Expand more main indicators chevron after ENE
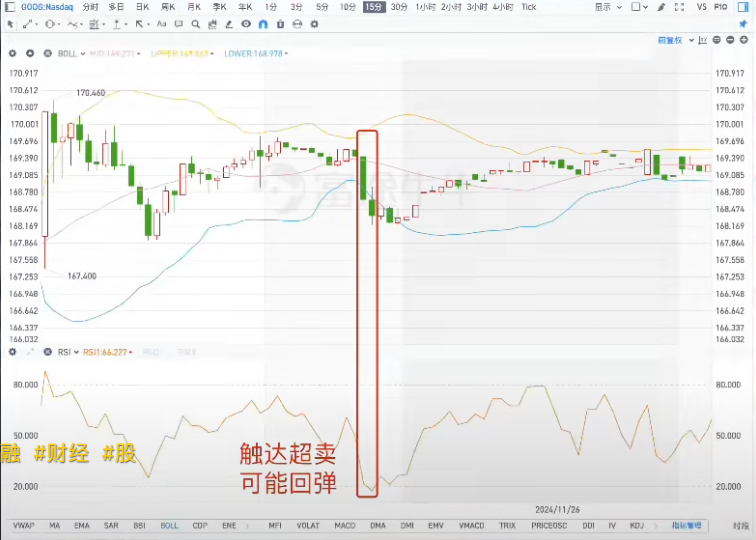The height and width of the screenshot is (540, 756). (247, 526)
